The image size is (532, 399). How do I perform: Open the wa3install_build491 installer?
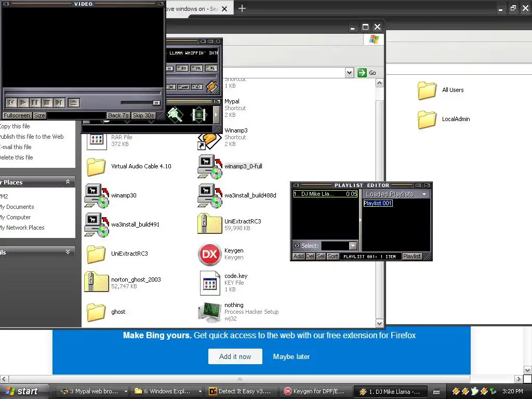[97, 224]
